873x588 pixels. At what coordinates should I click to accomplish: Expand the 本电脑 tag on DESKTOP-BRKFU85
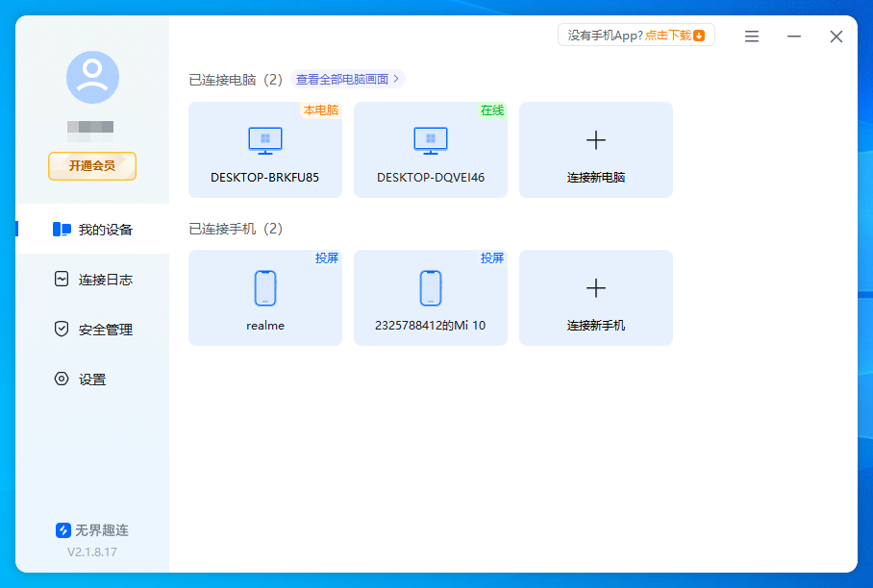pyautogui.click(x=321, y=110)
